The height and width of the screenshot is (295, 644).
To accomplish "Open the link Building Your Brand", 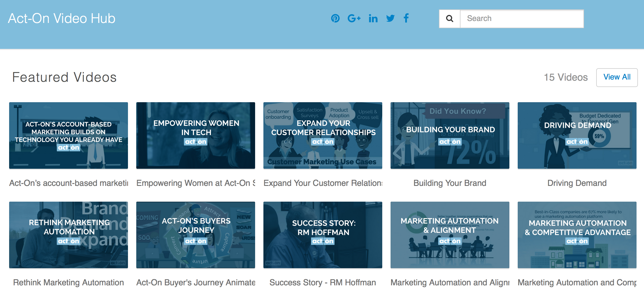I will [450, 183].
